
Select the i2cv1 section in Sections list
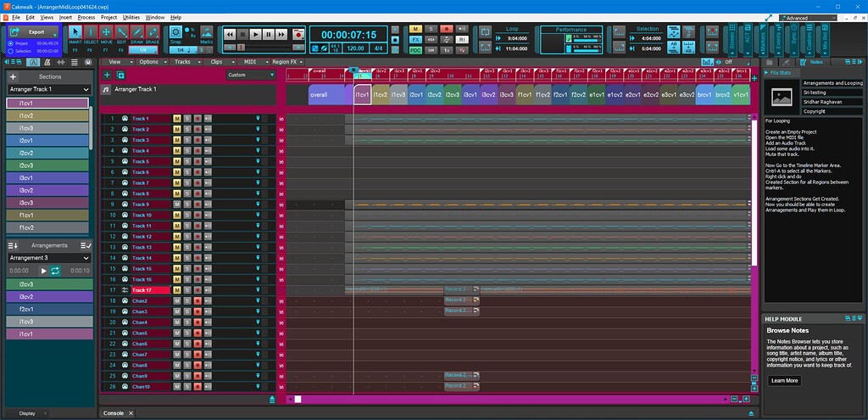click(x=47, y=141)
